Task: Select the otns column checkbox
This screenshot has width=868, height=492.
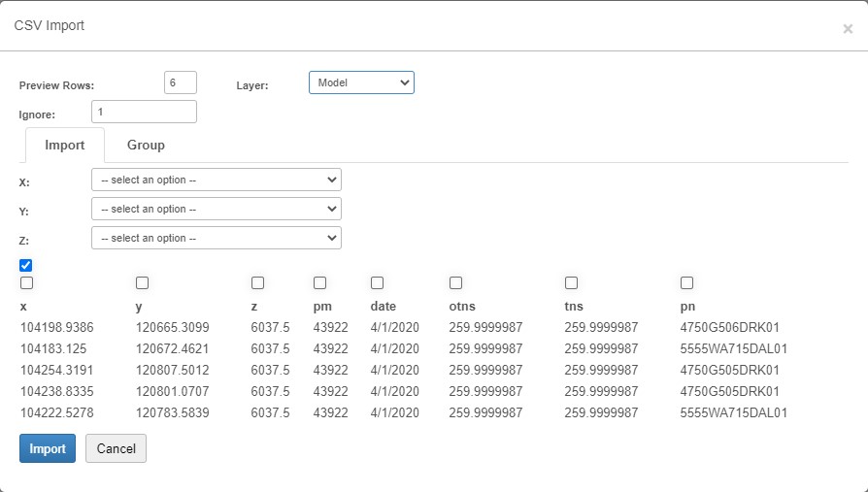Action: click(x=455, y=283)
